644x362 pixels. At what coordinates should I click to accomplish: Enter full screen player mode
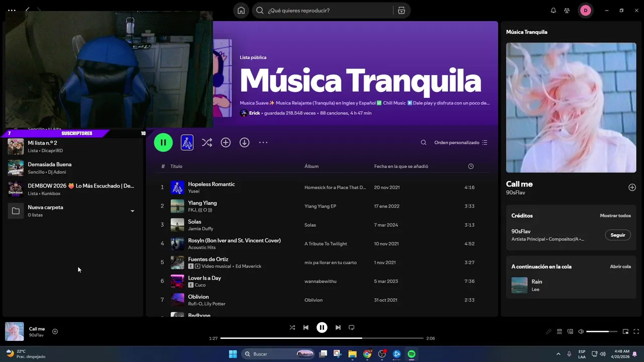(636, 331)
